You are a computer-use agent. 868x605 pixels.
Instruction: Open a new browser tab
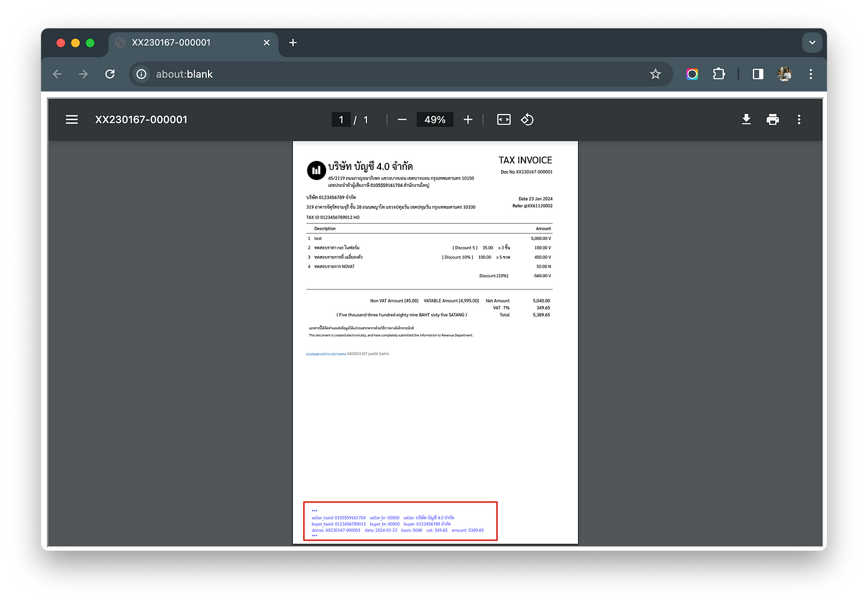tap(293, 43)
